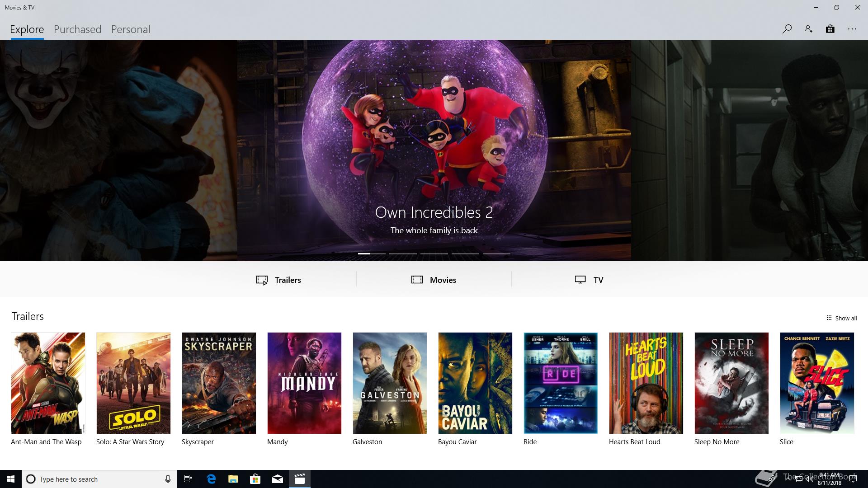Open the Store shopping bag icon
Viewport: 868px width, 488px height.
(x=830, y=29)
